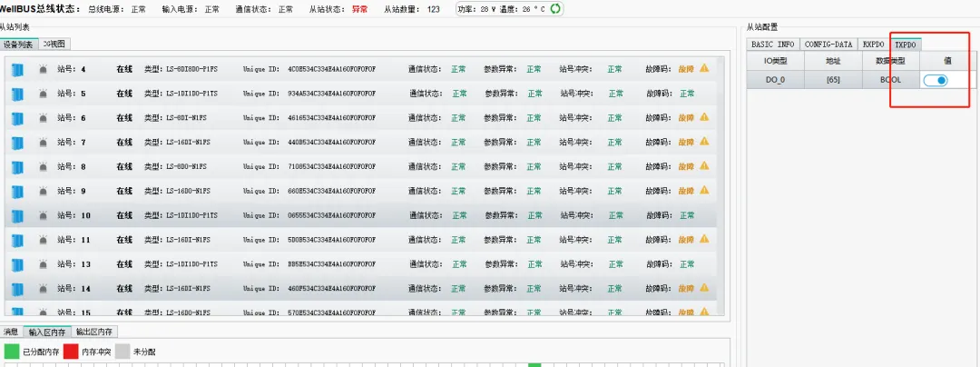Open the CONFIG-DATA tab
The height and width of the screenshot is (367, 980).
[828, 44]
